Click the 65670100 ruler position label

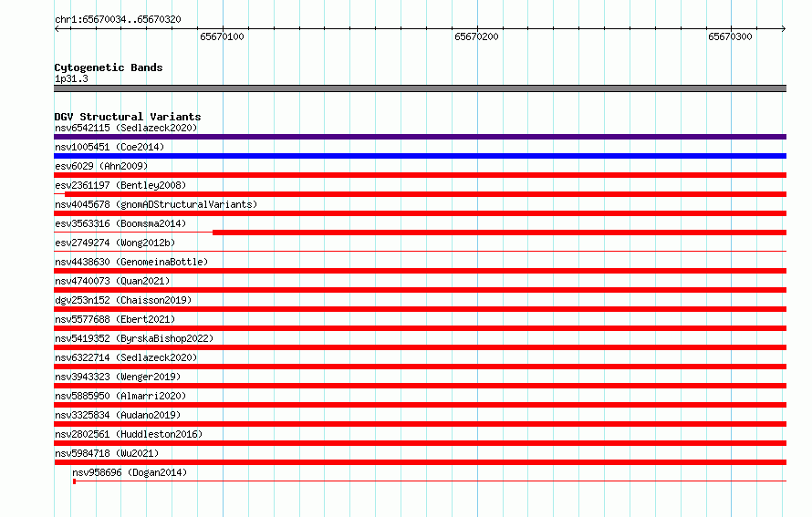click(x=222, y=36)
